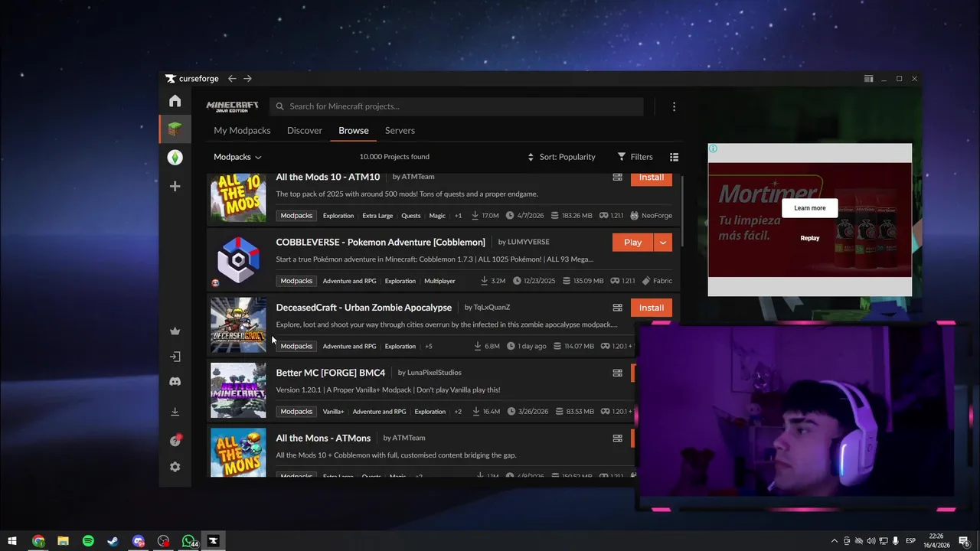Click the server icon on All the Mods 10 row

click(617, 178)
